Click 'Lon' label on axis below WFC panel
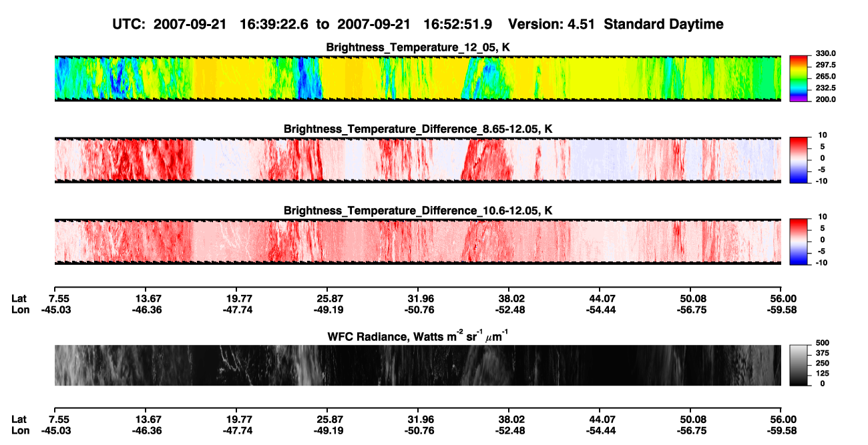 [x=20, y=430]
